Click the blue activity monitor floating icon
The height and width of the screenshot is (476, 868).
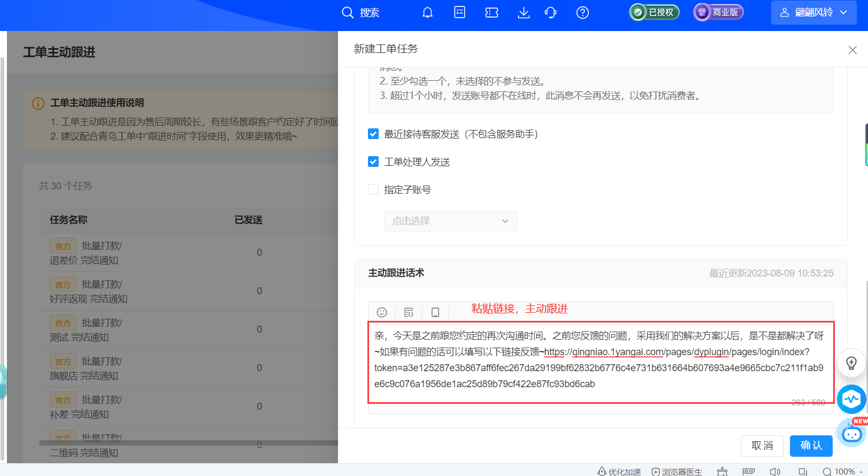coord(851,399)
